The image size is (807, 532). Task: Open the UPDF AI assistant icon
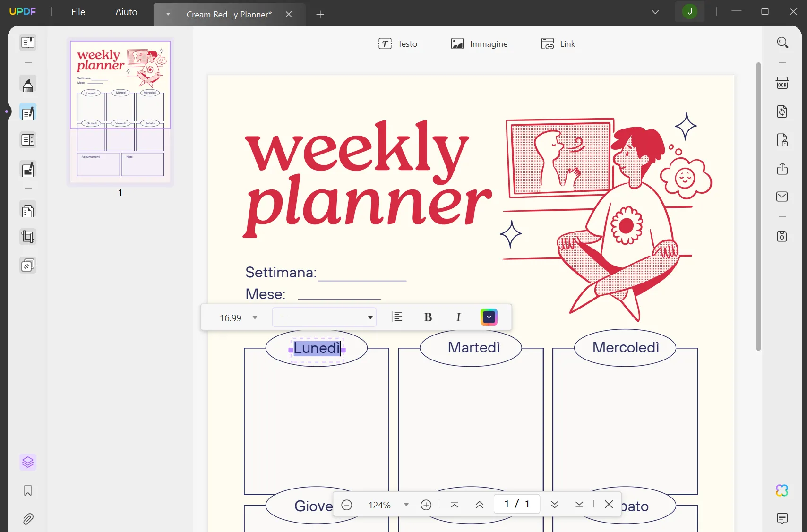(x=782, y=490)
